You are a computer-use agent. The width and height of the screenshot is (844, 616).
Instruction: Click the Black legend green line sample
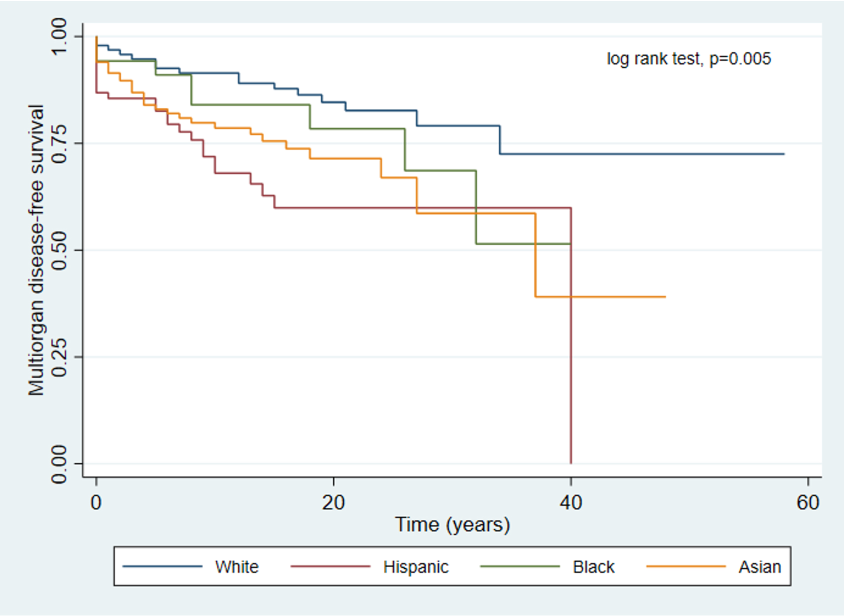[520, 566]
